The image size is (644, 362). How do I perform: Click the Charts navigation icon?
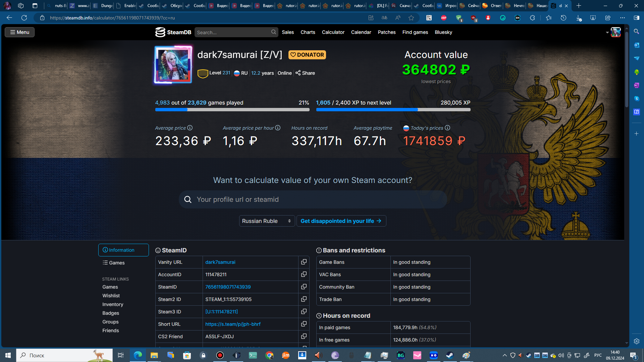pyautogui.click(x=307, y=32)
